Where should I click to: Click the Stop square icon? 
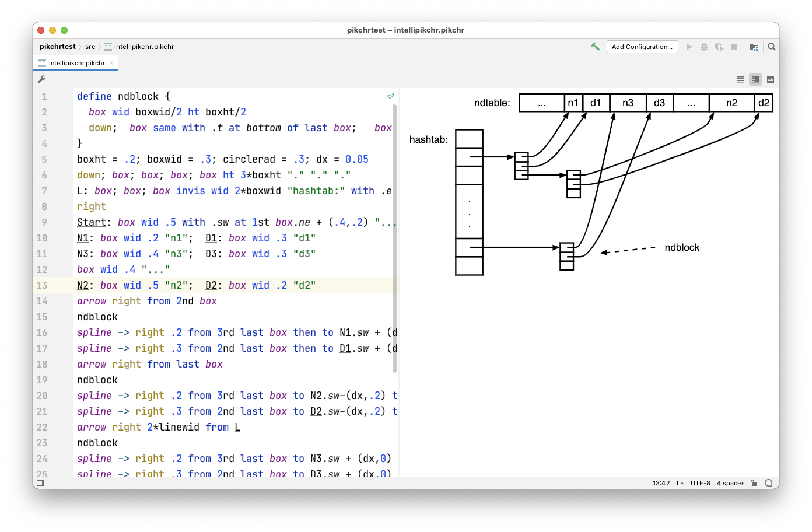pos(734,47)
